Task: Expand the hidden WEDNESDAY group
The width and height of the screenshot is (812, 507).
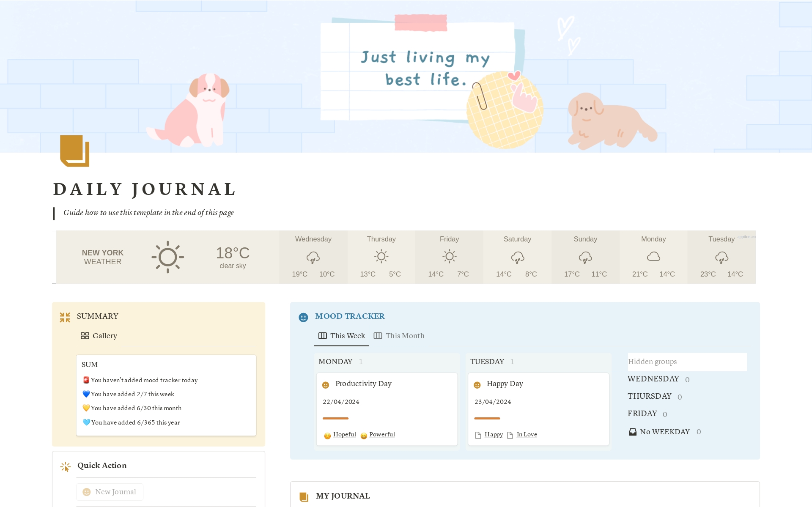Action: pos(653,379)
